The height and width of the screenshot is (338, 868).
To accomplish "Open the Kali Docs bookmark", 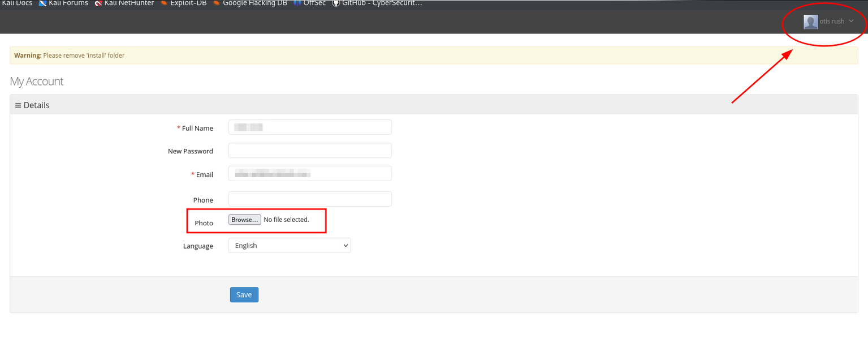I will pos(17,3).
